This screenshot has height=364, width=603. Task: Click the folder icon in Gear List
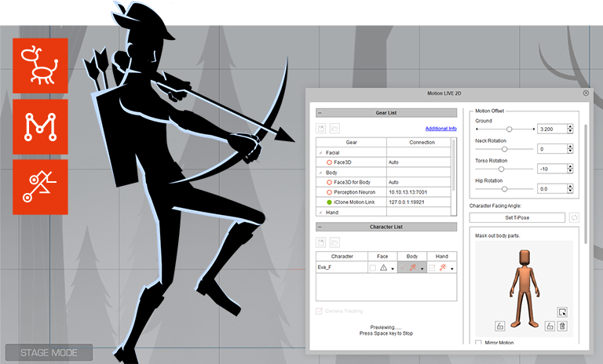(334, 128)
